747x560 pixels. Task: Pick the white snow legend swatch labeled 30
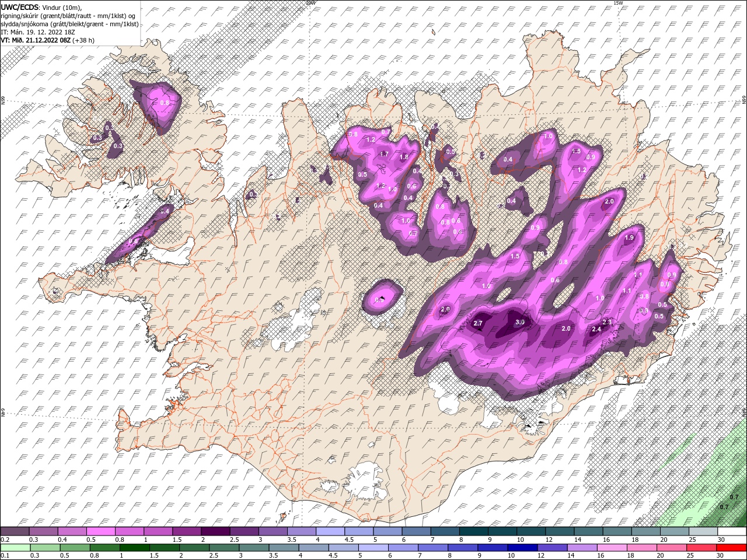732,531
